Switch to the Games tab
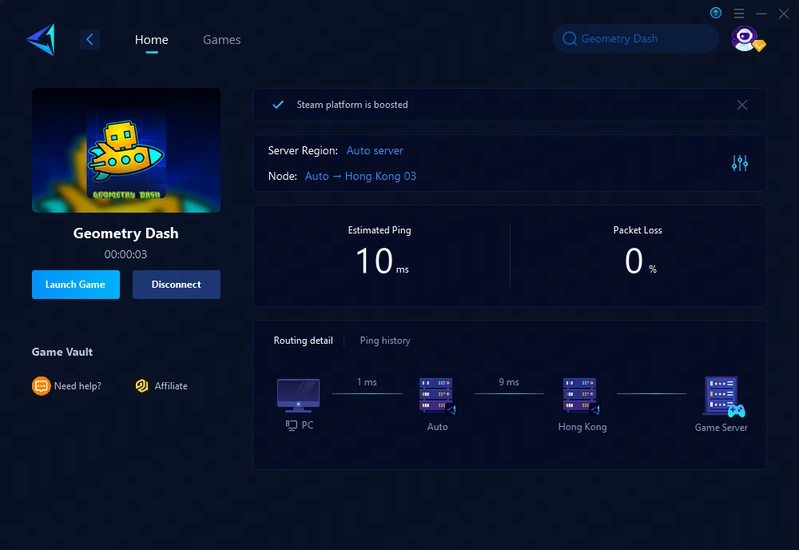Viewport: 799px width, 550px height. tap(221, 40)
